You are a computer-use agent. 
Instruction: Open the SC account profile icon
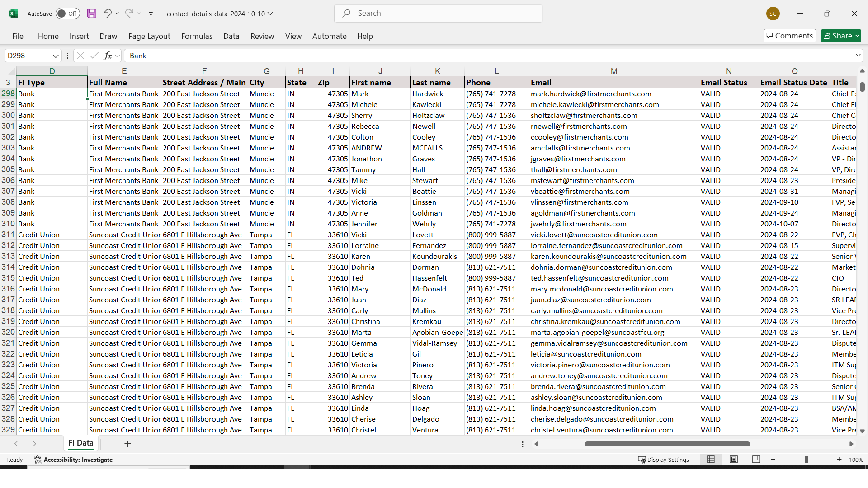click(x=773, y=14)
